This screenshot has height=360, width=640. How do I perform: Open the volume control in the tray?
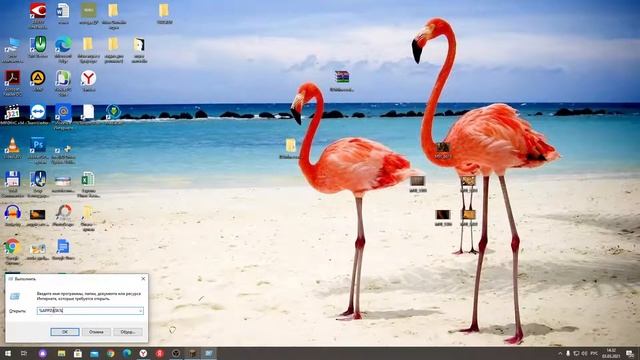click(584, 353)
